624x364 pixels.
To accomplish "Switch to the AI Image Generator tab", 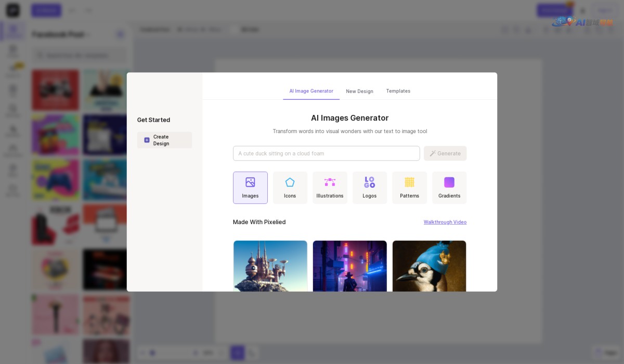I will point(311,91).
